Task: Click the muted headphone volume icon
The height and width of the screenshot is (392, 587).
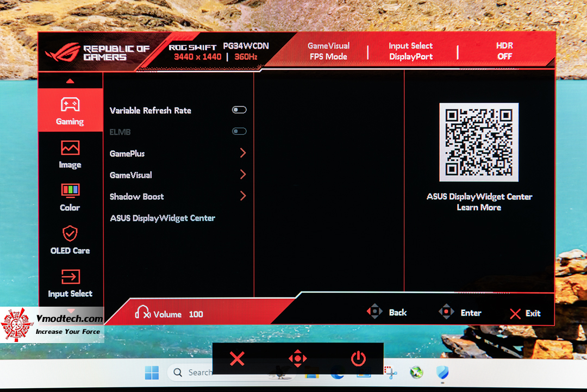Action: point(142,312)
